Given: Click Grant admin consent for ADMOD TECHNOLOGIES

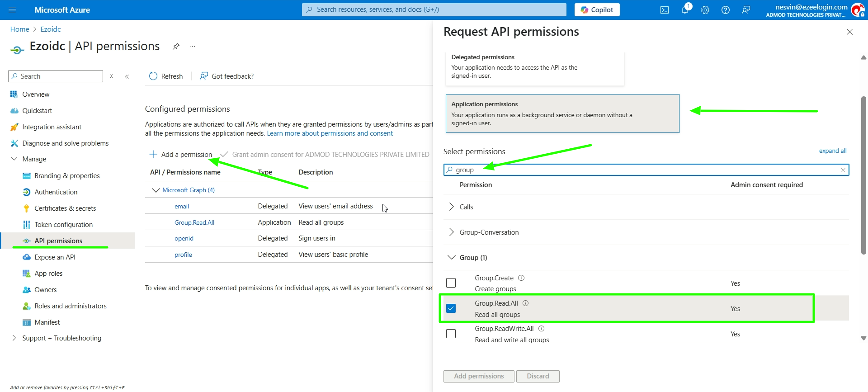Looking at the screenshot, I should pyautogui.click(x=325, y=154).
